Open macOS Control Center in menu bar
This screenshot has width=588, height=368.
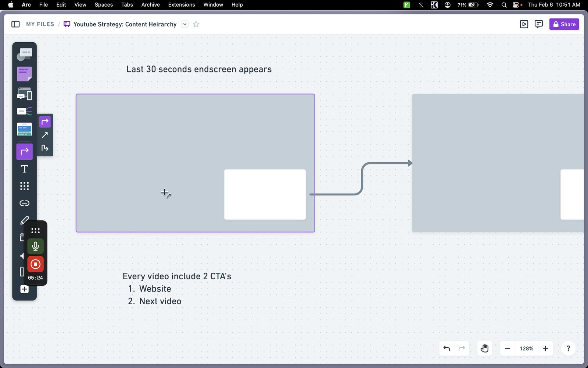pyautogui.click(x=516, y=5)
